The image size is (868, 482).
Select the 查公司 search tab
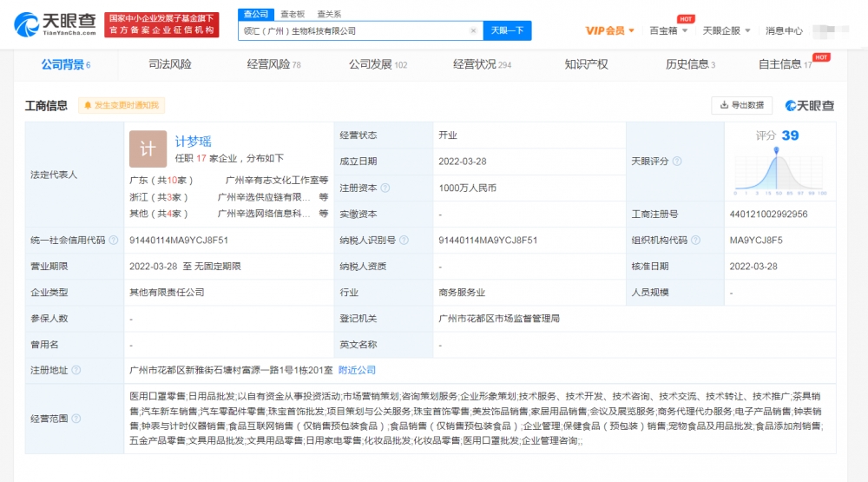click(x=256, y=14)
